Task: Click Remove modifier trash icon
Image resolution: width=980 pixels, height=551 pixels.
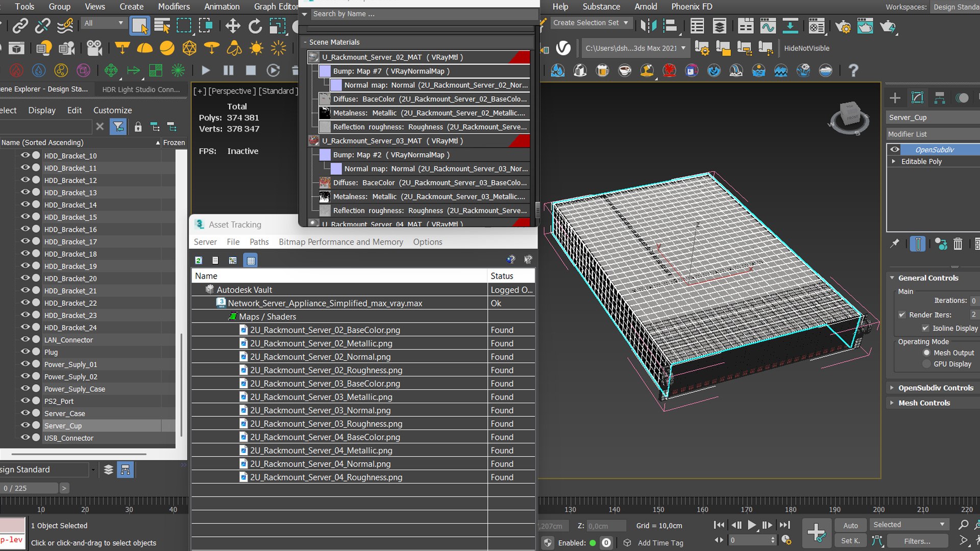Action: (x=958, y=244)
